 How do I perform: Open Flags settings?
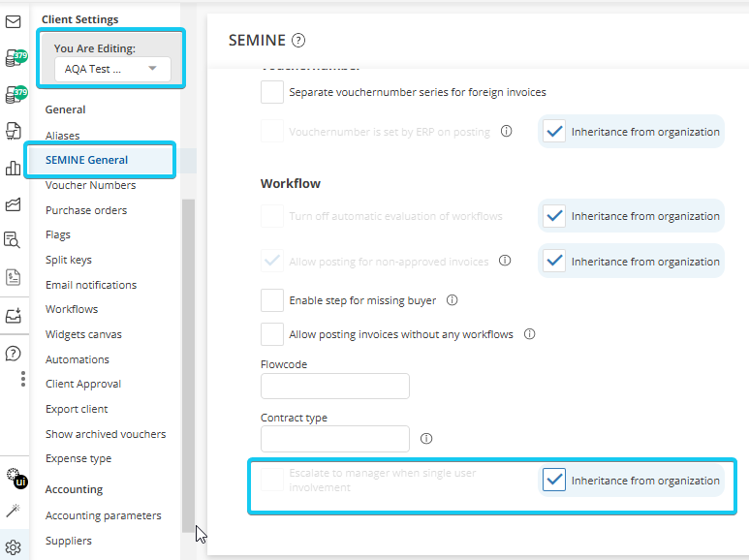[x=58, y=235]
